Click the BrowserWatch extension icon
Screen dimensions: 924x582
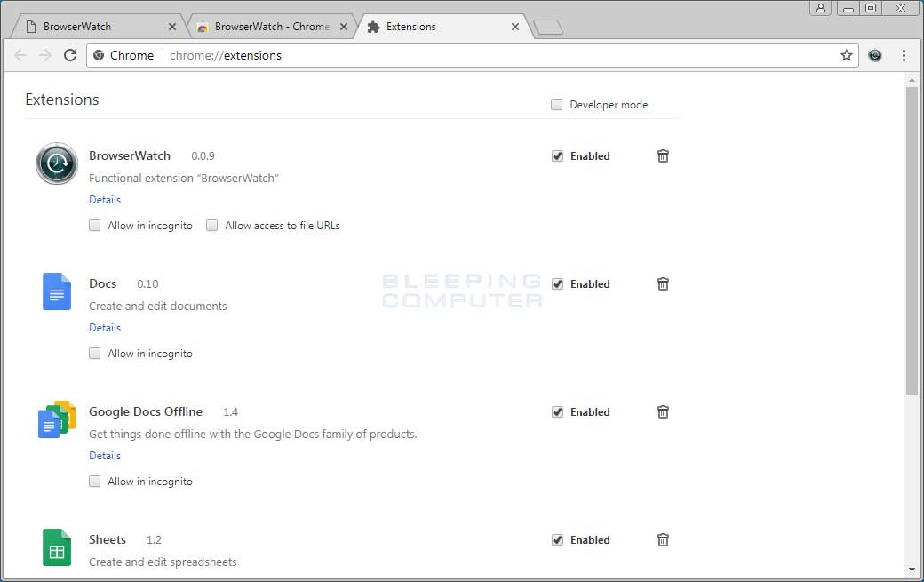click(x=56, y=163)
